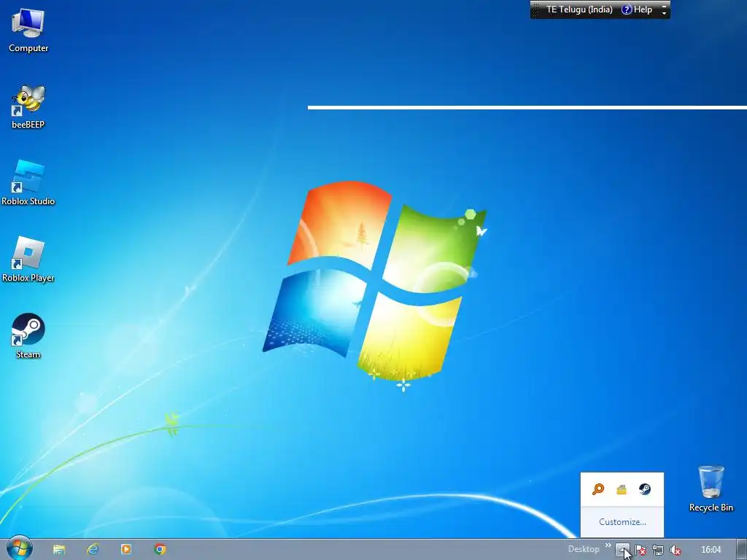Screen dimensions: 747x560
Task: Open Windows Explorer from the taskbar
Action: [x=59, y=550]
